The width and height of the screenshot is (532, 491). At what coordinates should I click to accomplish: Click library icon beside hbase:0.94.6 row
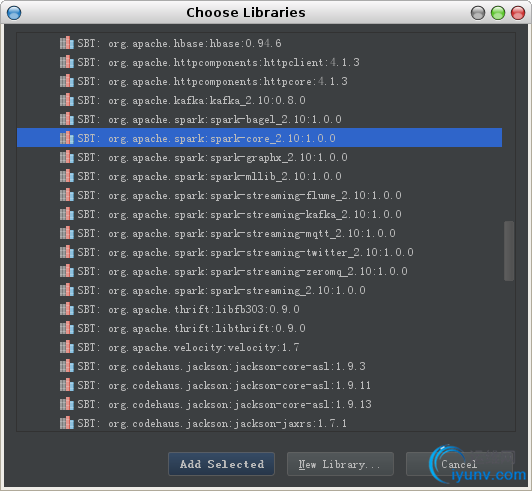(66, 43)
